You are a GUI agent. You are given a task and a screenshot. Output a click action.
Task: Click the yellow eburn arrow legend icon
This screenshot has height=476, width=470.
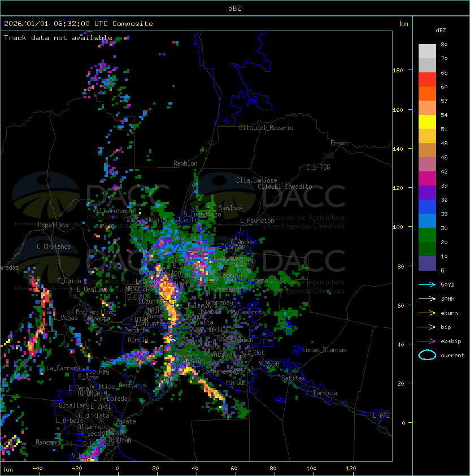(427, 313)
